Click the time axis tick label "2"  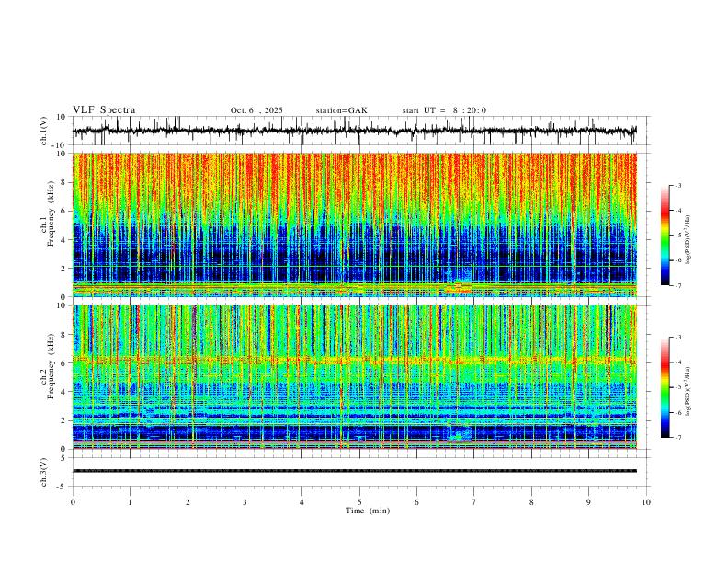click(188, 502)
